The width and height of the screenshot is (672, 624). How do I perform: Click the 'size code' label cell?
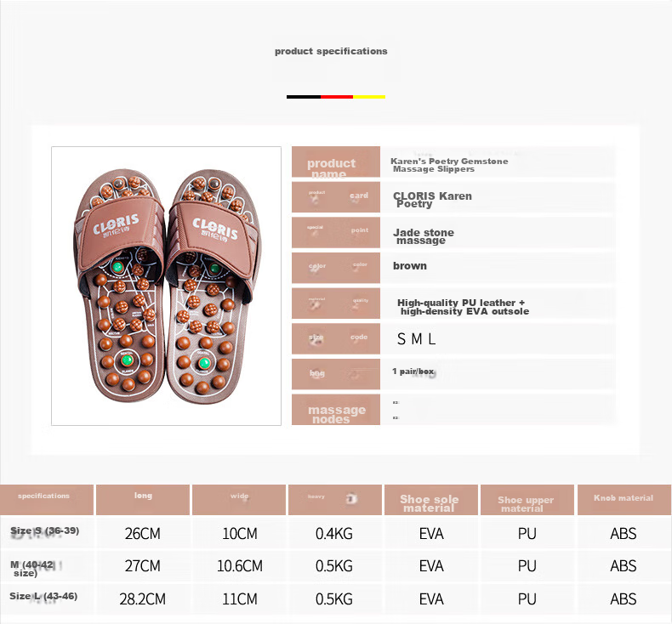pos(336,338)
